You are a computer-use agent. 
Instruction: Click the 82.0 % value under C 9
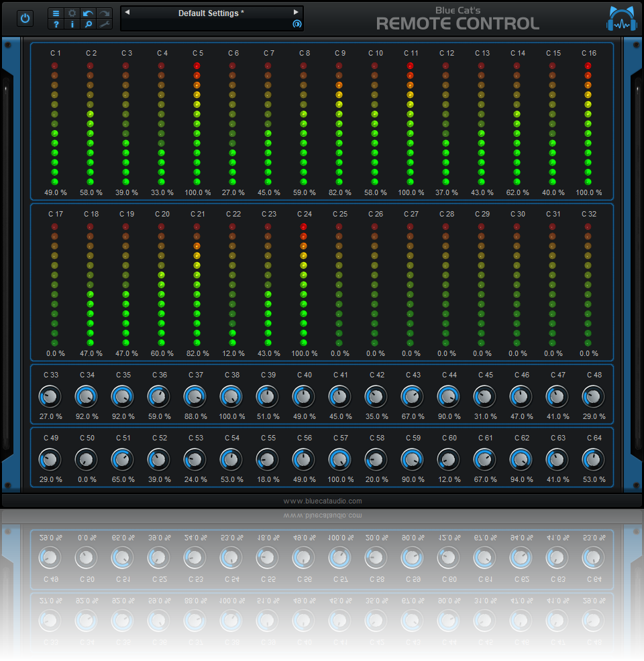click(340, 192)
